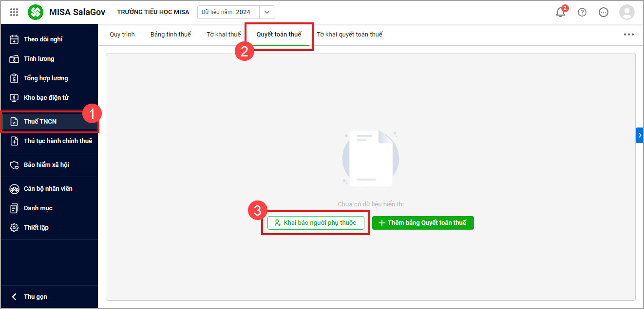The width and height of the screenshot is (644, 309).
Task: Open the app launcher grid icon
Action: coord(14,12)
